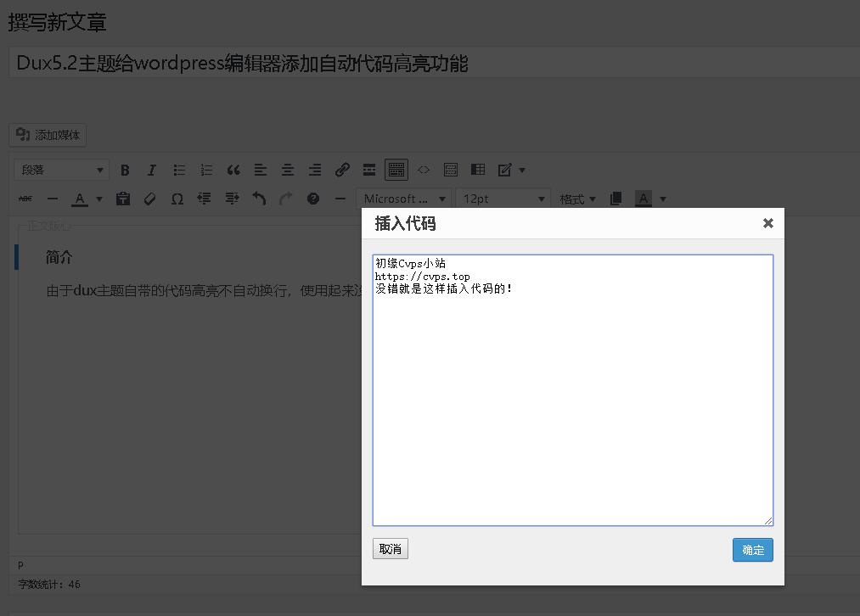Insert a special character with Omega icon
The image size is (860, 616).
tap(177, 199)
